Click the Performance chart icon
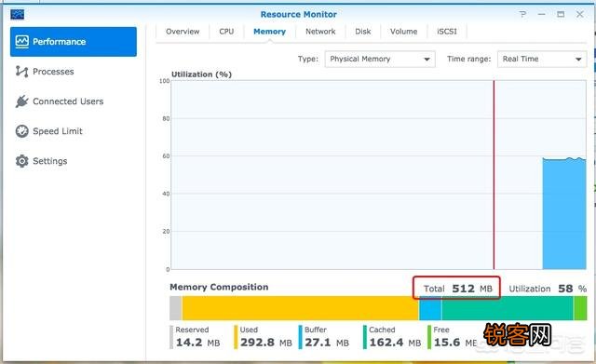This screenshot has width=596, height=364. click(x=22, y=41)
